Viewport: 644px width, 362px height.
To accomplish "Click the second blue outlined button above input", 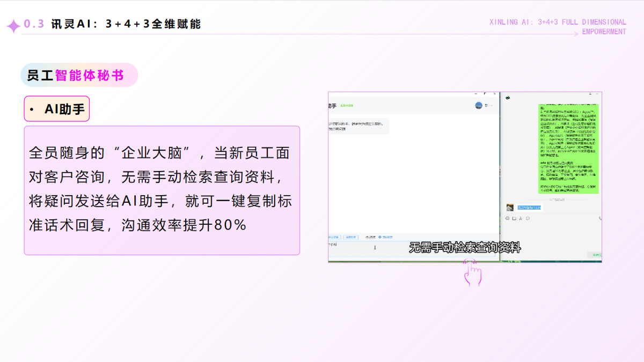I will tap(350, 237).
